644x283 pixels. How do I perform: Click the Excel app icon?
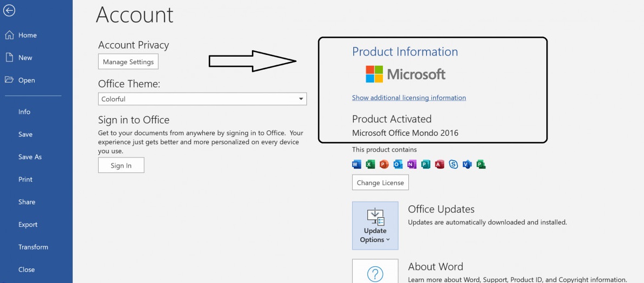tap(370, 164)
